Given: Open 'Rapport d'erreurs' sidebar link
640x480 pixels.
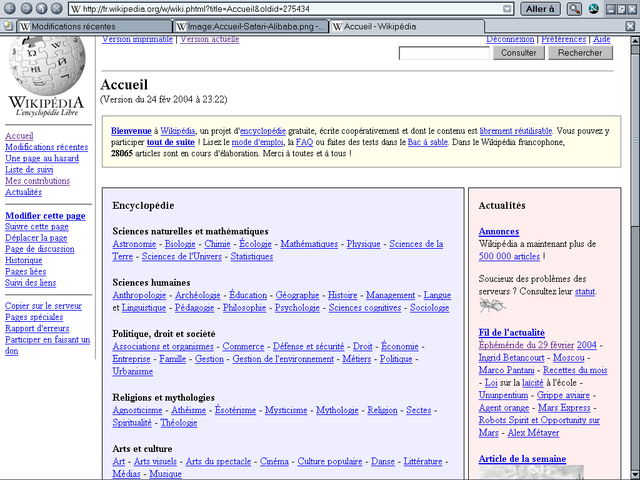Looking at the screenshot, I should (x=37, y=329).
